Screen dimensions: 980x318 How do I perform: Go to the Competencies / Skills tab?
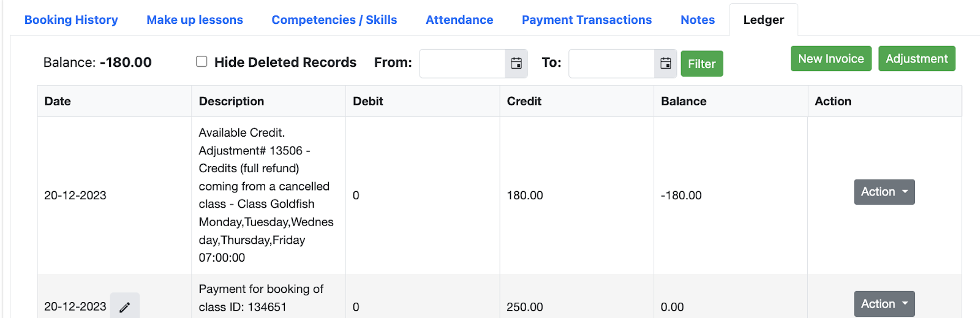(334, 20)
